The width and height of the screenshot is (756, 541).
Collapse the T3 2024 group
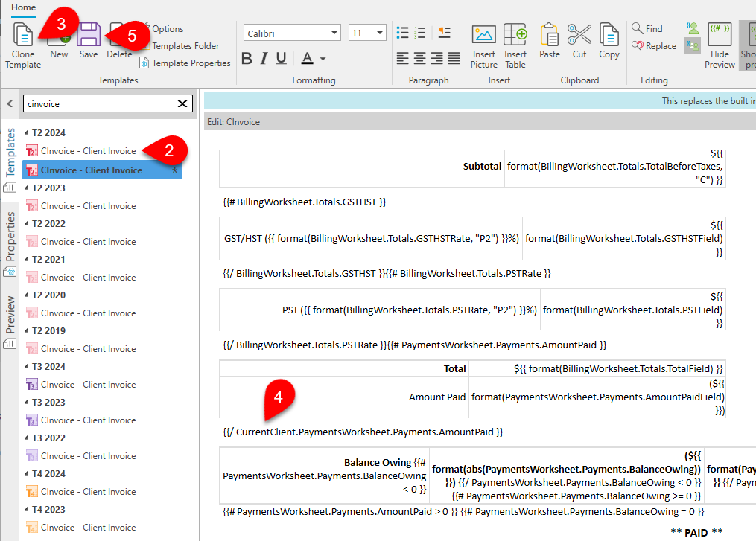click(x=27, y=366)
